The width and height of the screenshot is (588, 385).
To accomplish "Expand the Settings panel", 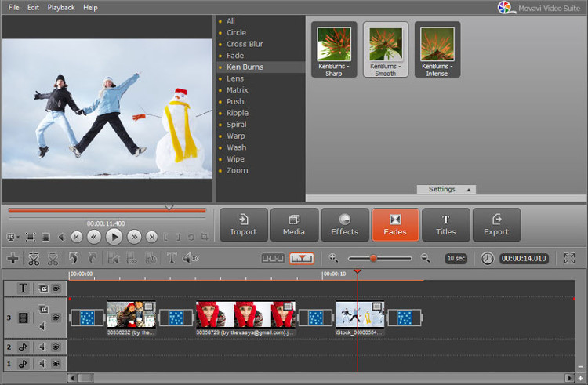I will click(446, 189).
